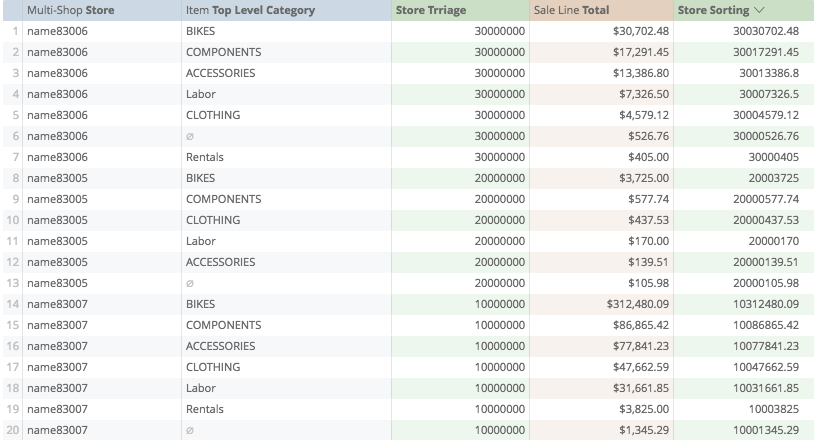Screen dimensions: 815x440
Task: Click sale total $170.00
Action: (648, 241)
